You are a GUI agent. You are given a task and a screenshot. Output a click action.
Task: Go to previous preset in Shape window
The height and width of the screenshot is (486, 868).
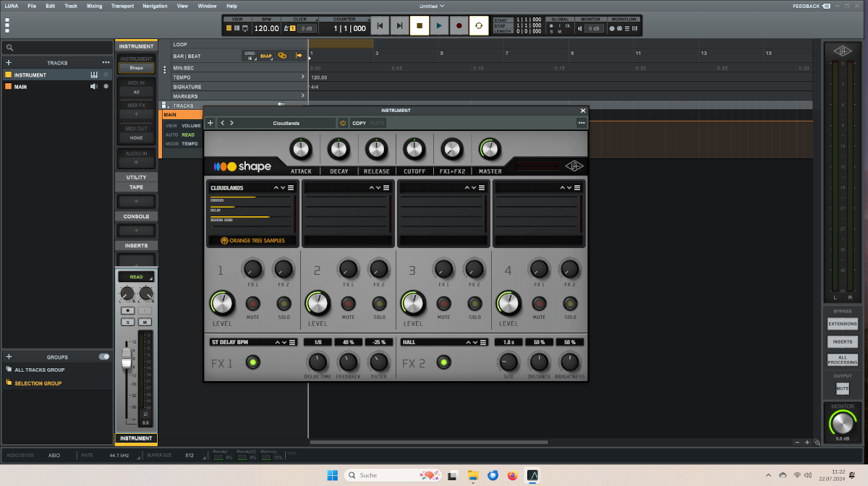click(x=222, y=123)
